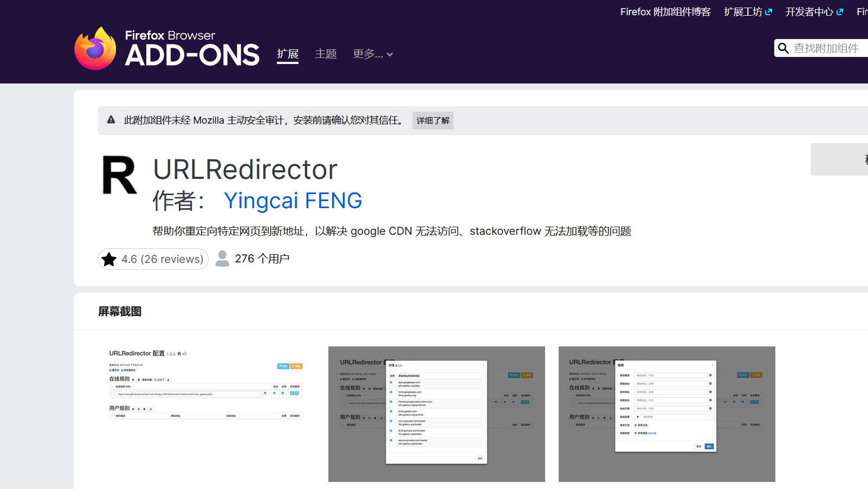
Task: Click the Firefox logo icon
Action: [95, 49]
